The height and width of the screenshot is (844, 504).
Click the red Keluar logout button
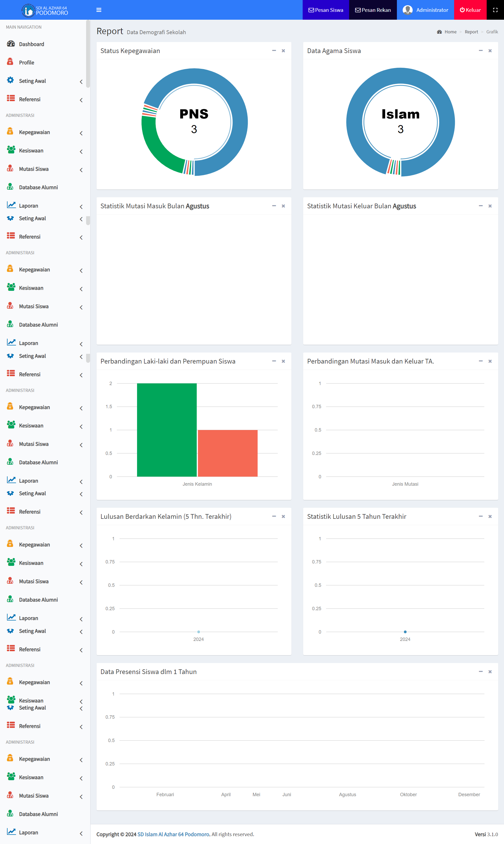click(470, 10)
